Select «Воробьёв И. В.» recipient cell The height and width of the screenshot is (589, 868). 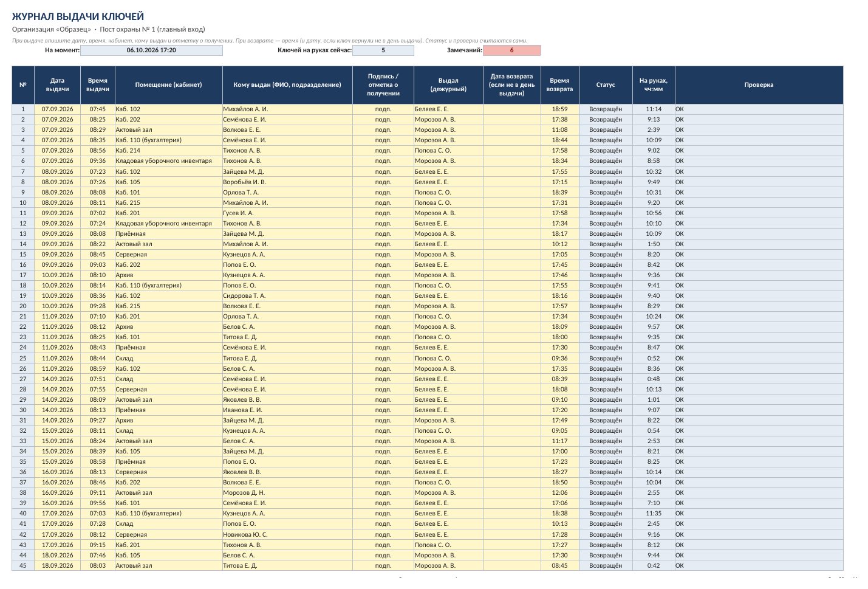point(287,182)
